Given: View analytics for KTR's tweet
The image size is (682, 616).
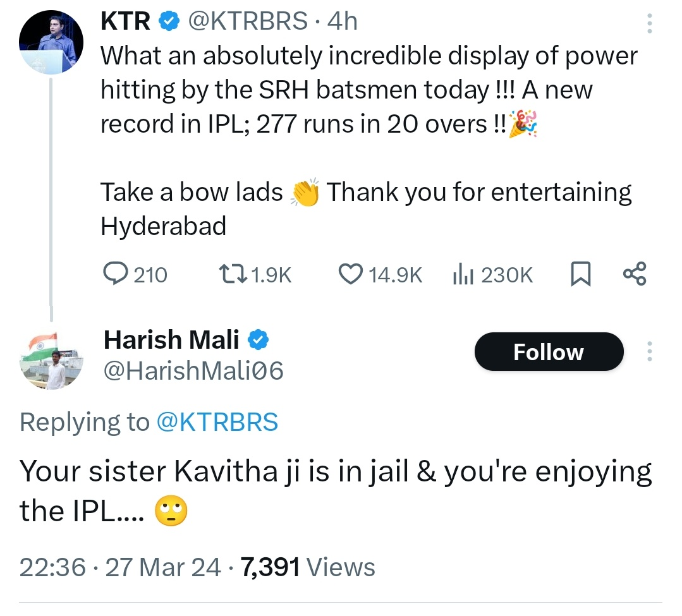Looking at the screenshot, I should 492,274.
